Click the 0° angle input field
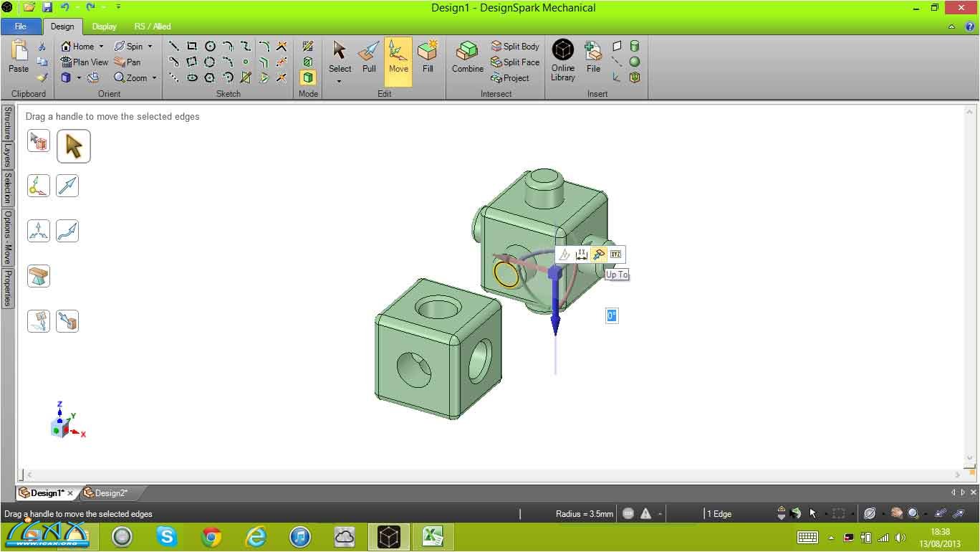This screenshot has height=552, width=980. coord(612,316)
